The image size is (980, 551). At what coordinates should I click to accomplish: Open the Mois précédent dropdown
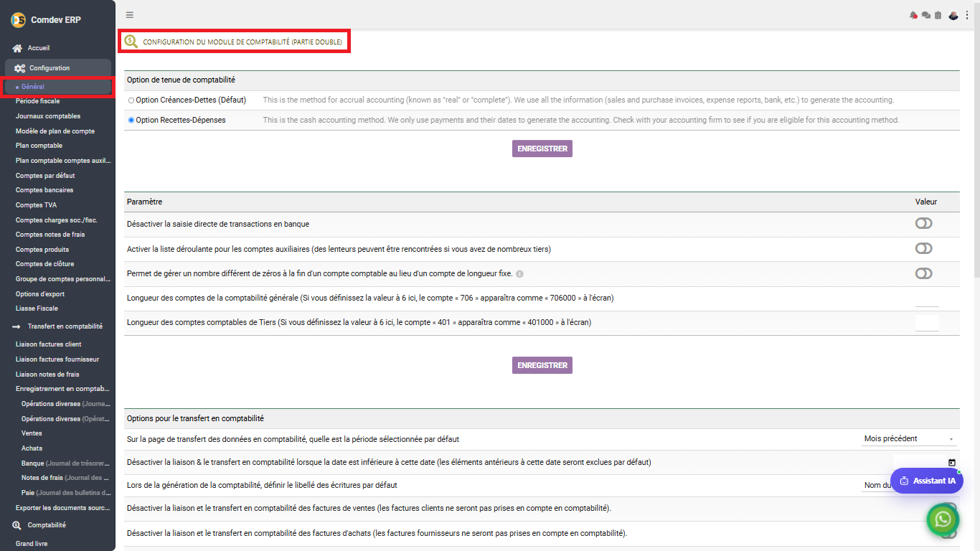click(910, 439)
